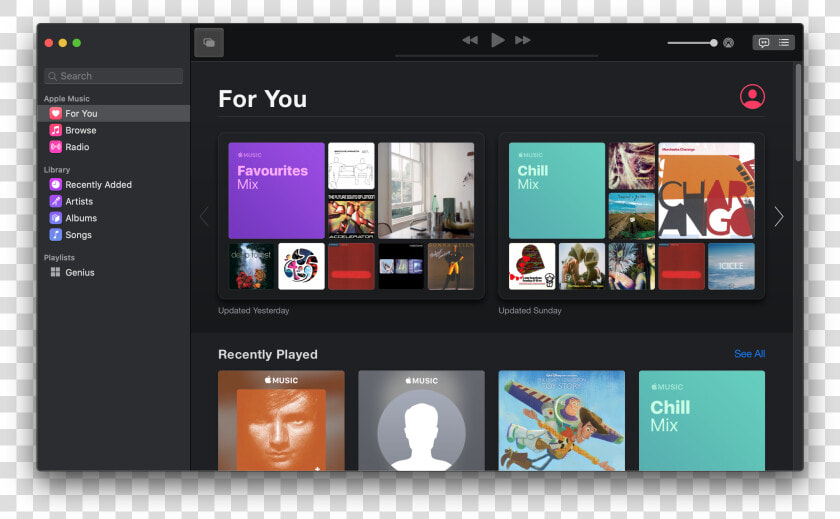Open the colorful swirl circle album cover
The height and width of the screenshot is (519, 840).
pyautogui.click(x=301, y=266)
